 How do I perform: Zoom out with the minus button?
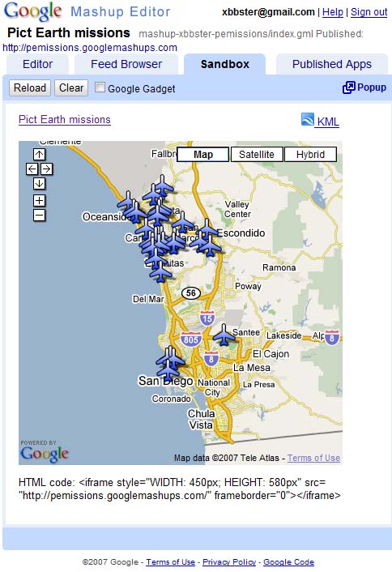[x=40, y=216]
